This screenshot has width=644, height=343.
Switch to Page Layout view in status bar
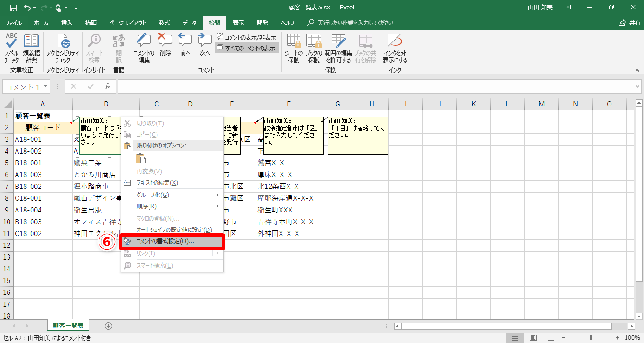click(533, 337)
